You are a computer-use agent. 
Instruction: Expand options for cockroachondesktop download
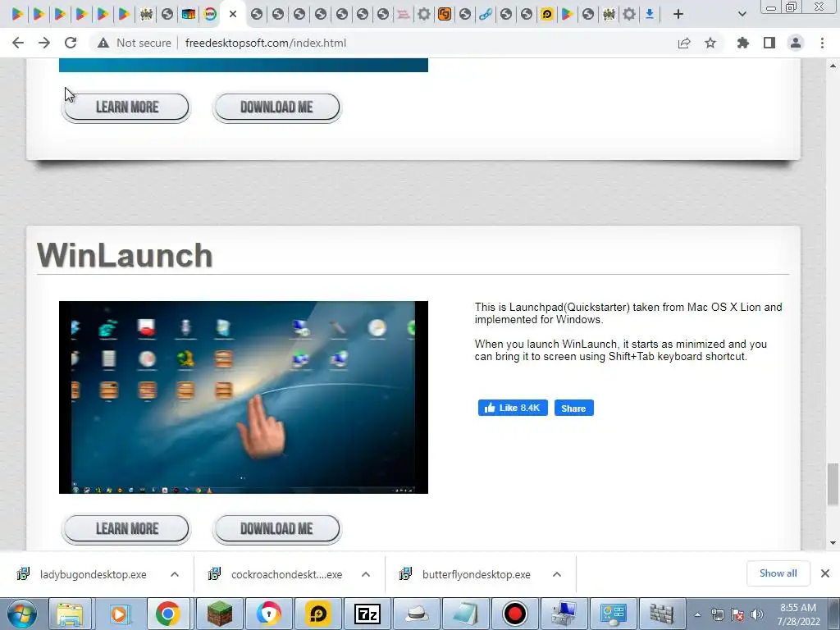point(366,574)
